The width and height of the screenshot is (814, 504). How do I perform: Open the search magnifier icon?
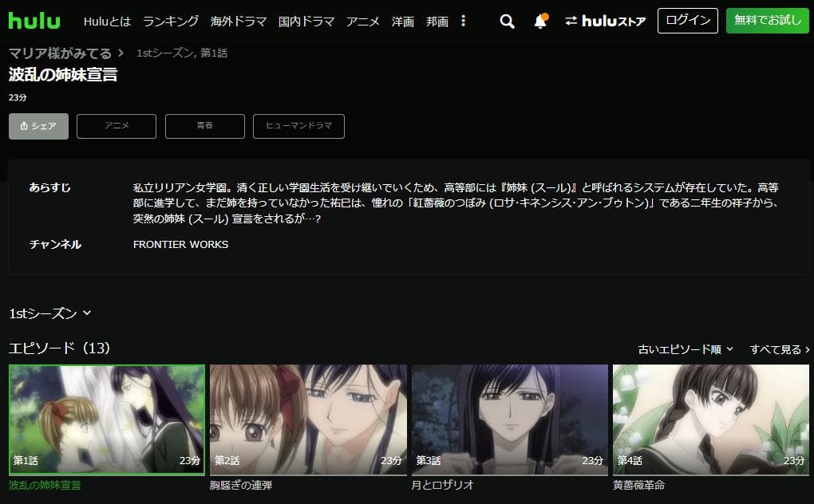[508, 22]
